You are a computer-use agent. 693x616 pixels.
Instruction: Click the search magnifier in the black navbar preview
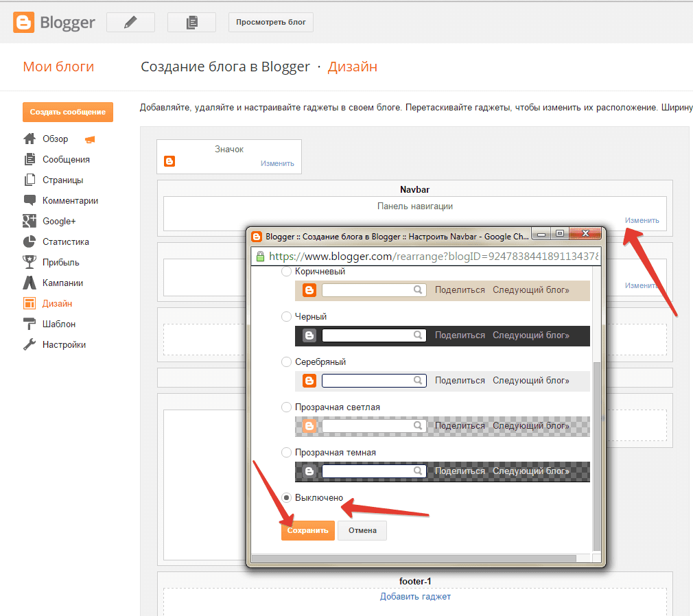pyautogui.click(x=418, y=335)
